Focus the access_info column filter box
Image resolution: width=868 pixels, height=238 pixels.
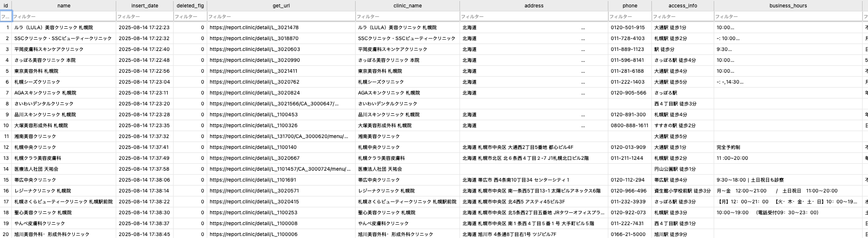click(x=683, y=16)
